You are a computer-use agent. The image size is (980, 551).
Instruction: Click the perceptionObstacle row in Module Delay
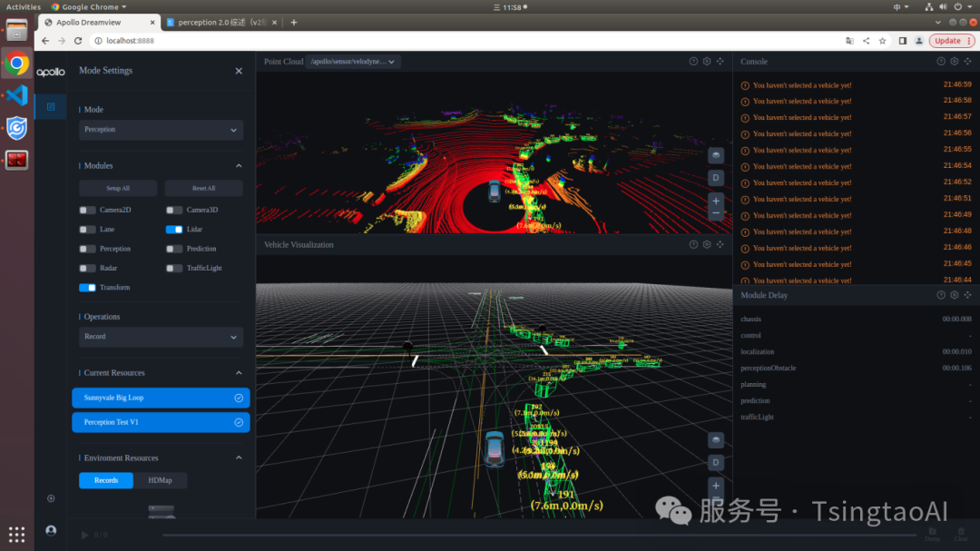pos(857,368)
